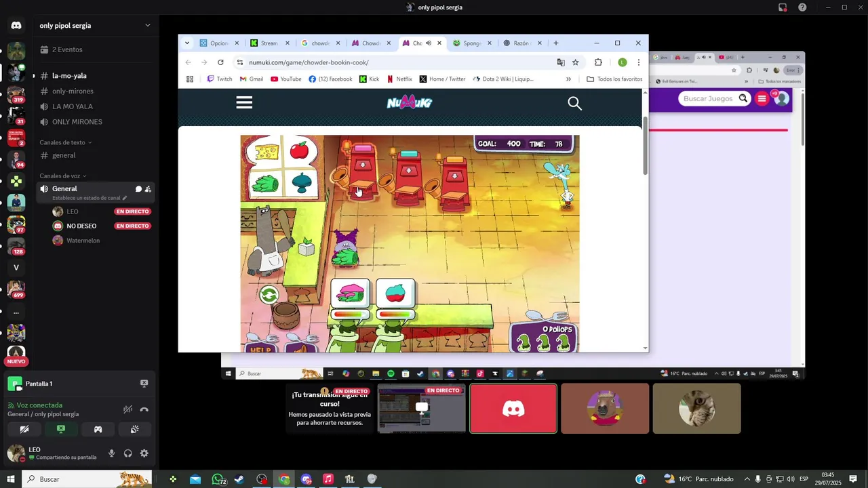This screenshot has height=488, width=868.
Task: Open the Chrome three-dot menu
Action: point(638,62)
